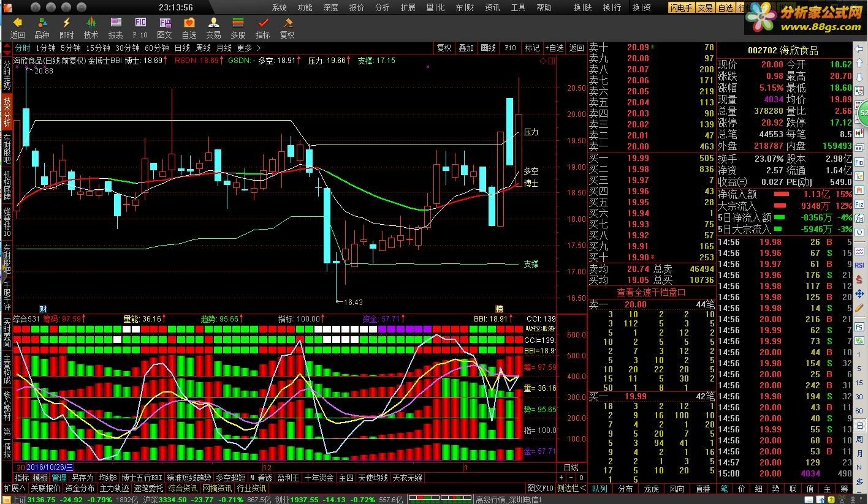Viewport: 868px width, 504px height.
Task: Toggle the 扩展 panel button at bottom-left
Action: (15, 489)
